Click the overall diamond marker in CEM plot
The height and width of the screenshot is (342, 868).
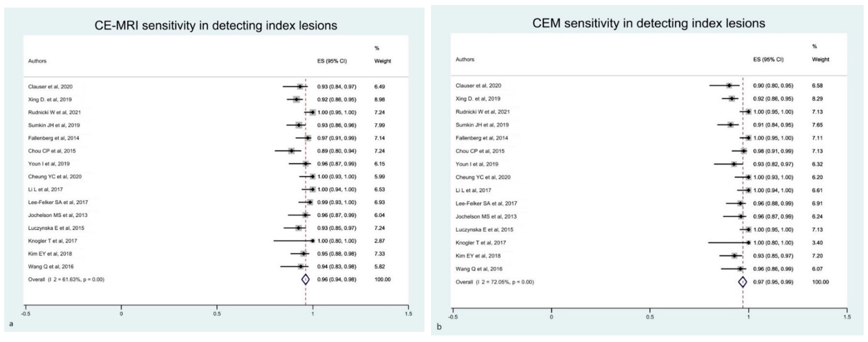[x=743, y=282]
